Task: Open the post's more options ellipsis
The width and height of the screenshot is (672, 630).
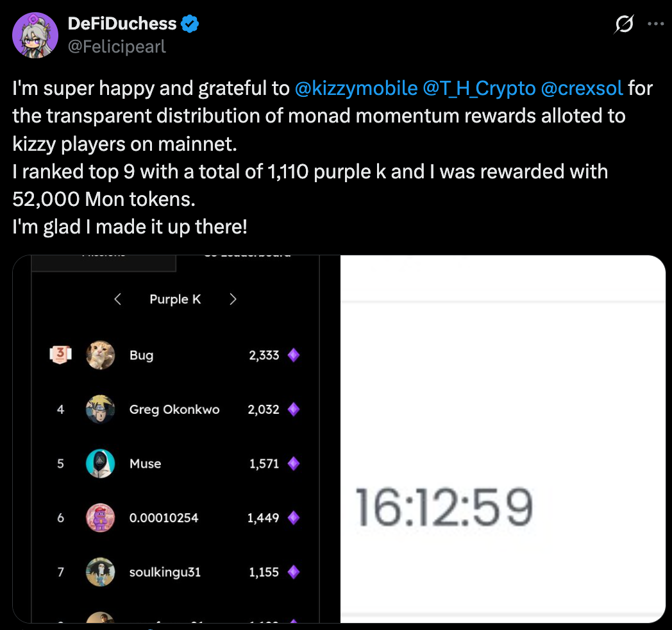Action: 656,24
